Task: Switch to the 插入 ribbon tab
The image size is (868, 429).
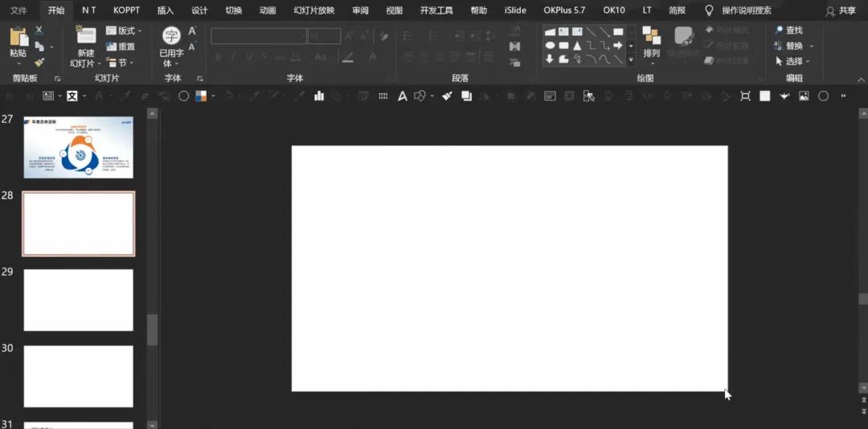Action: pos(165,10)
